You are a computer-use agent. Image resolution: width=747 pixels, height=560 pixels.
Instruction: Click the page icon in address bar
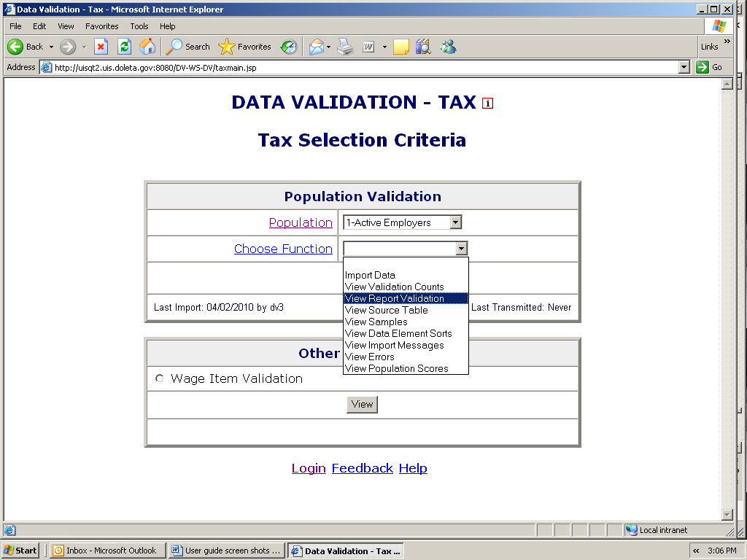point(46,67)
